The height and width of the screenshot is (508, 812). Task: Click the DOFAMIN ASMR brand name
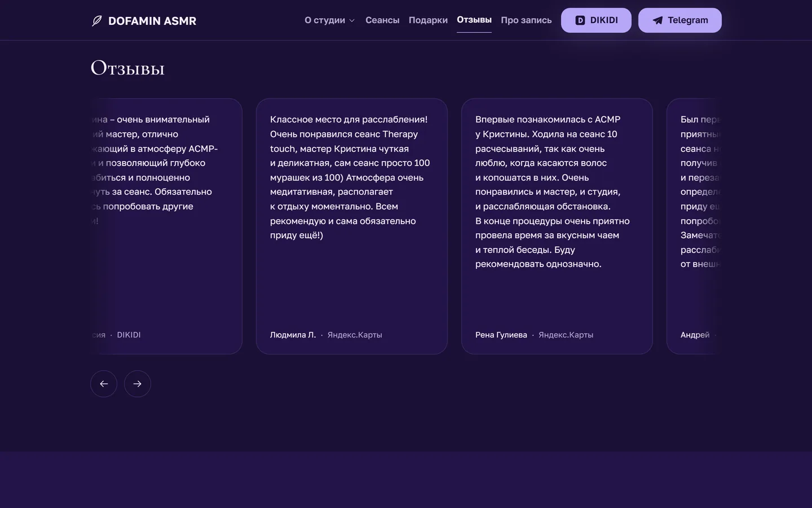[152, 21]
